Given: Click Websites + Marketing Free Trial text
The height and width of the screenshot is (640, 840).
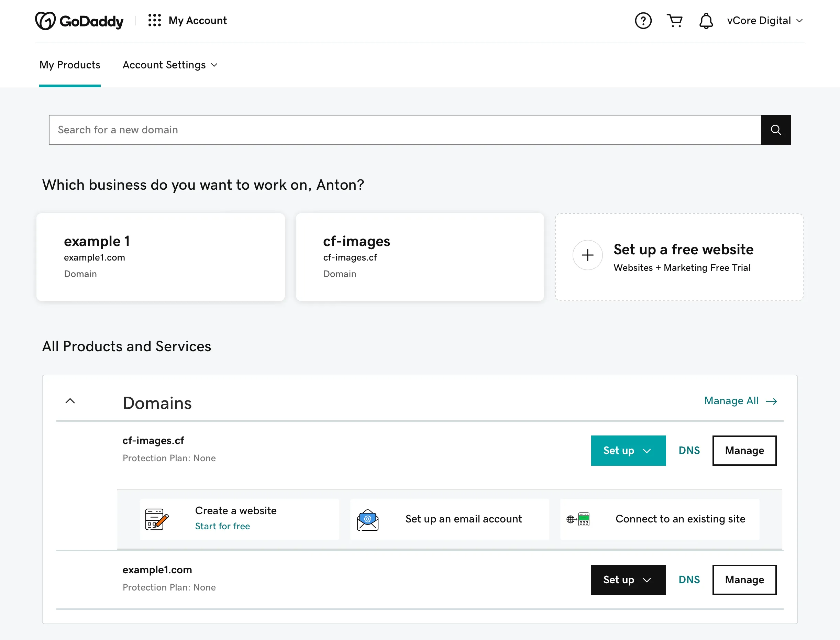Looking at the screenshot, I should point(682,268).
